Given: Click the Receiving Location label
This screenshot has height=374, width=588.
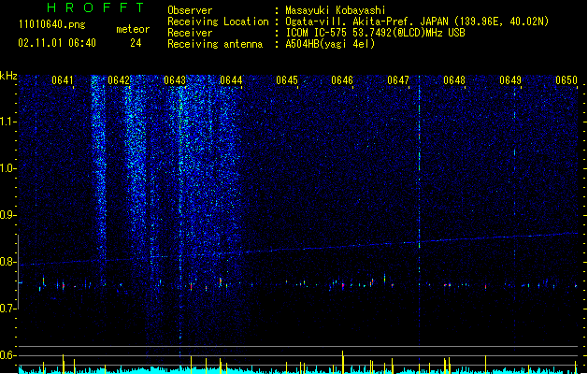Looking at the screenshot, I should (x=218, y=22).
